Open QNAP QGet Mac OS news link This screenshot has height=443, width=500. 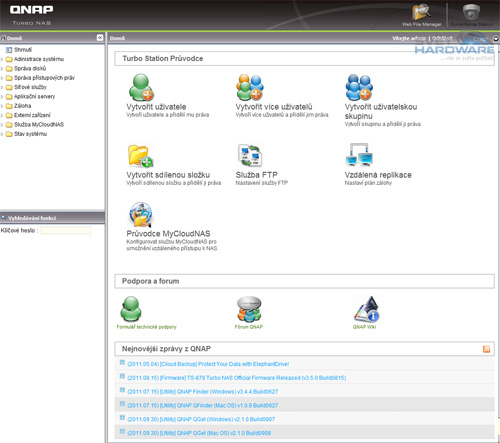(199, 433)
